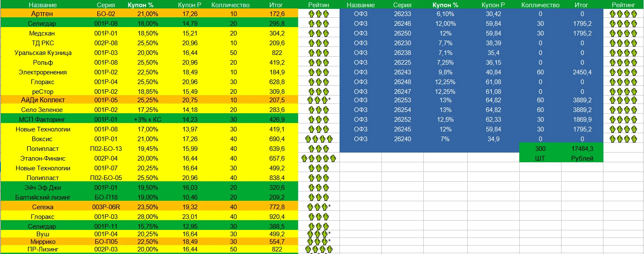Viewport: 644px width, 254px height.
Task: Select АйДи Коллект's starred cactus rating
Action: click(x=319, y=100)
